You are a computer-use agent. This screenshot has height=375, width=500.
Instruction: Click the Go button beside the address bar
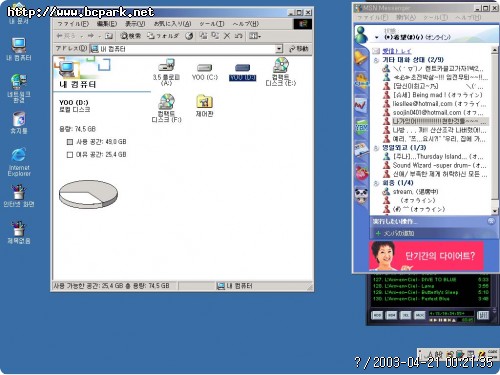299,49
